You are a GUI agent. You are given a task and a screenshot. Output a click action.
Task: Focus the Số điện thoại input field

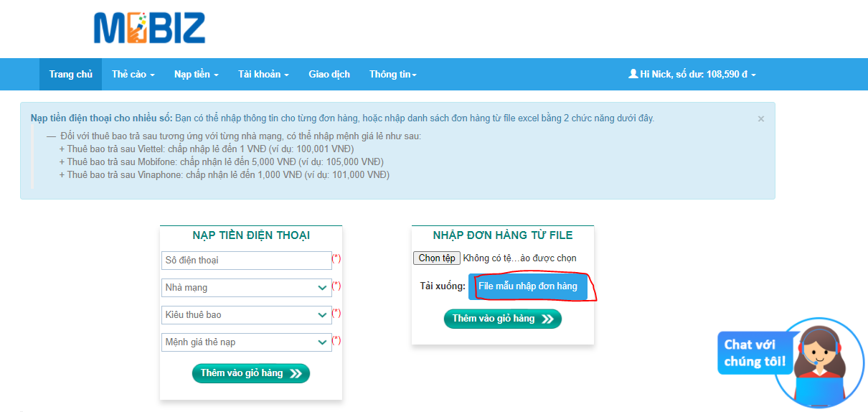coord(246,261)
